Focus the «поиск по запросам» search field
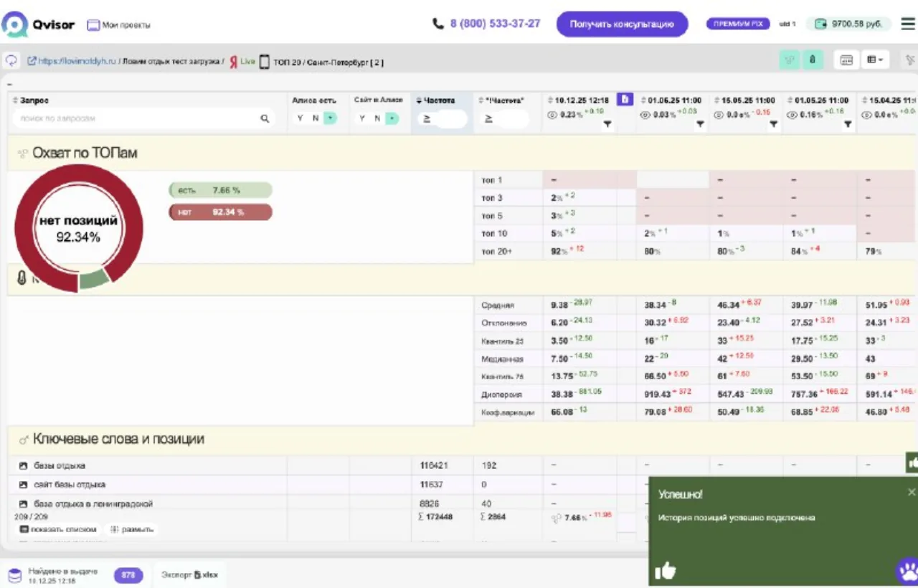Image resolution: width=918 pixels, height=588 pixels. coord(143,118)
